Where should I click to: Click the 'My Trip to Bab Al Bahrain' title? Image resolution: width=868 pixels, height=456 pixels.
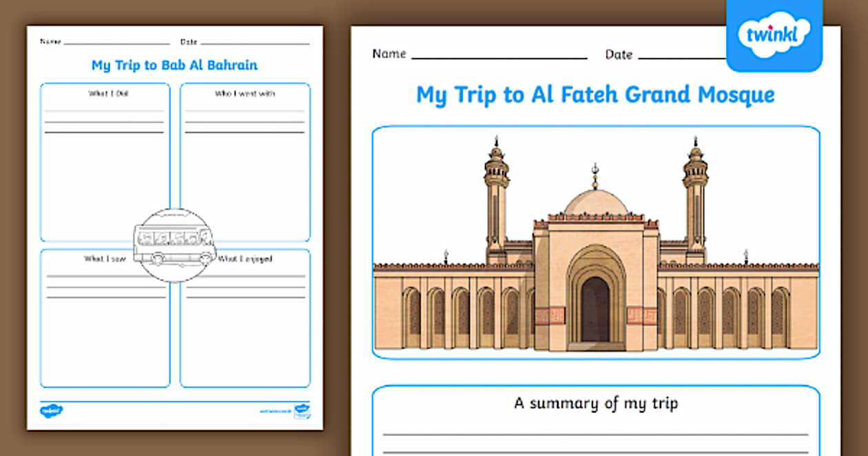[174, 65]
